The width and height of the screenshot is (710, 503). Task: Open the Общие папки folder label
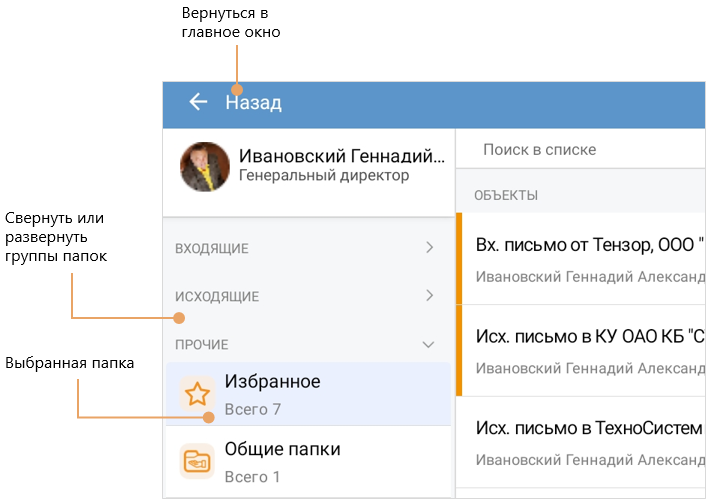coord(282,449)
